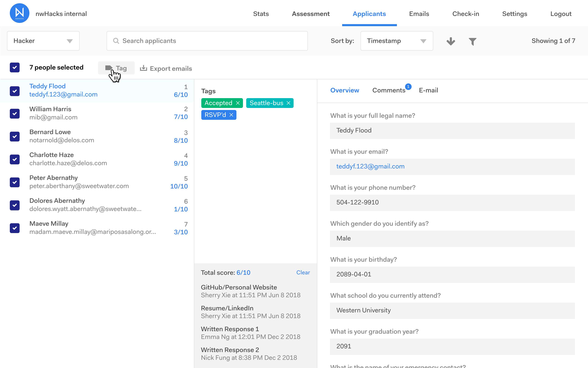Open Written Response 1 score entry
588x368 pixels.
pyautogui.click(x=251, y=333)
